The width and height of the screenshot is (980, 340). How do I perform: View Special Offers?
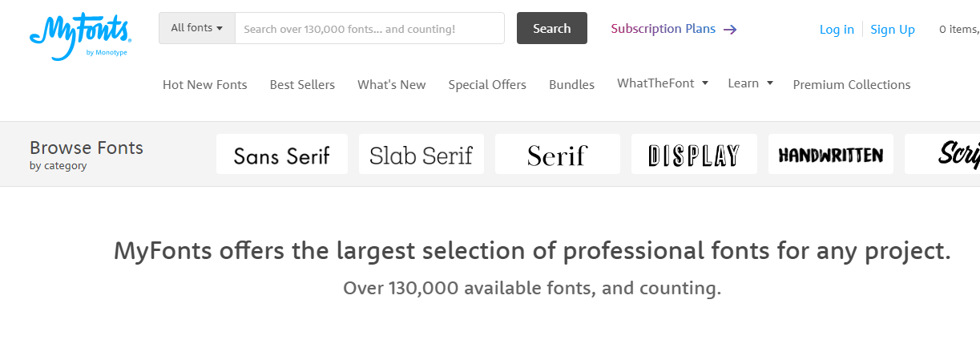pos(487,84)
